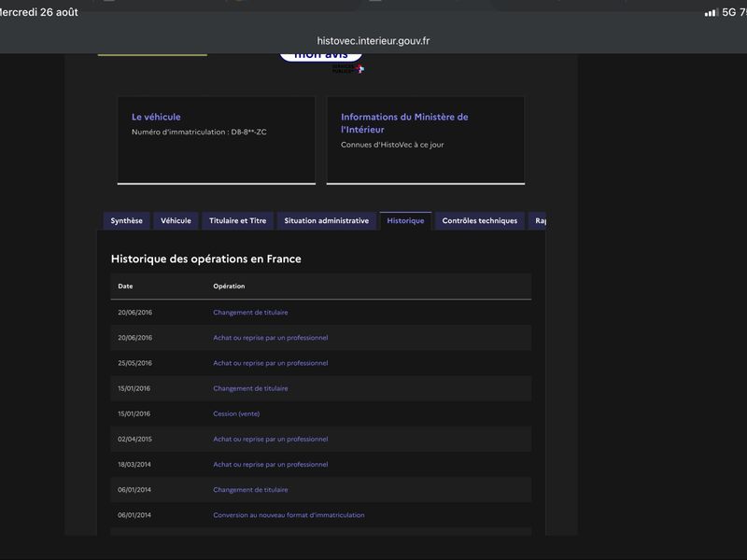This screenshot has height=560, width=747.
Task: Open the 'Informations du Ministère de l'Intérieur' card
Action: pyautogui.click(x=426, y=140)
